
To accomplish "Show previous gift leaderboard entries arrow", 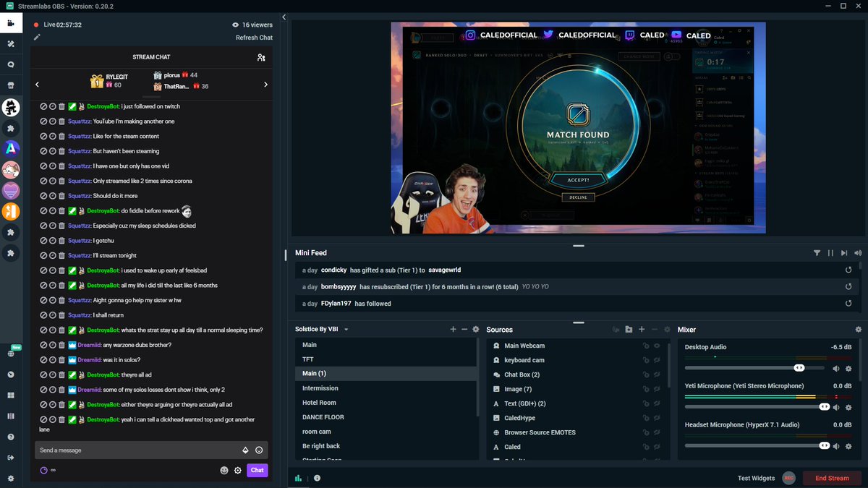I will click(x=38, y=85).
